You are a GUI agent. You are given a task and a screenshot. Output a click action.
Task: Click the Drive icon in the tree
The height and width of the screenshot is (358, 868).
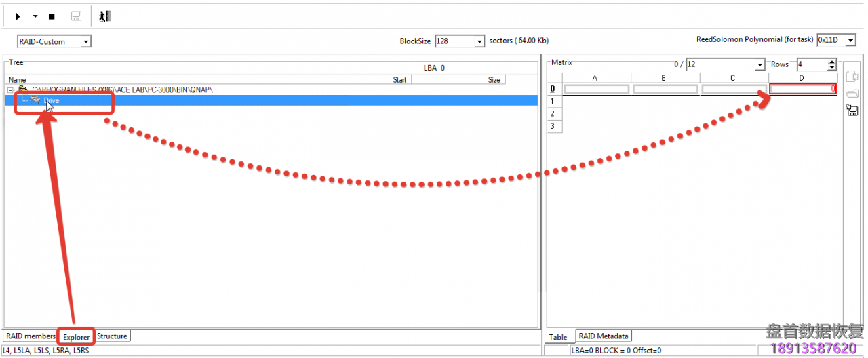(35, 100)
